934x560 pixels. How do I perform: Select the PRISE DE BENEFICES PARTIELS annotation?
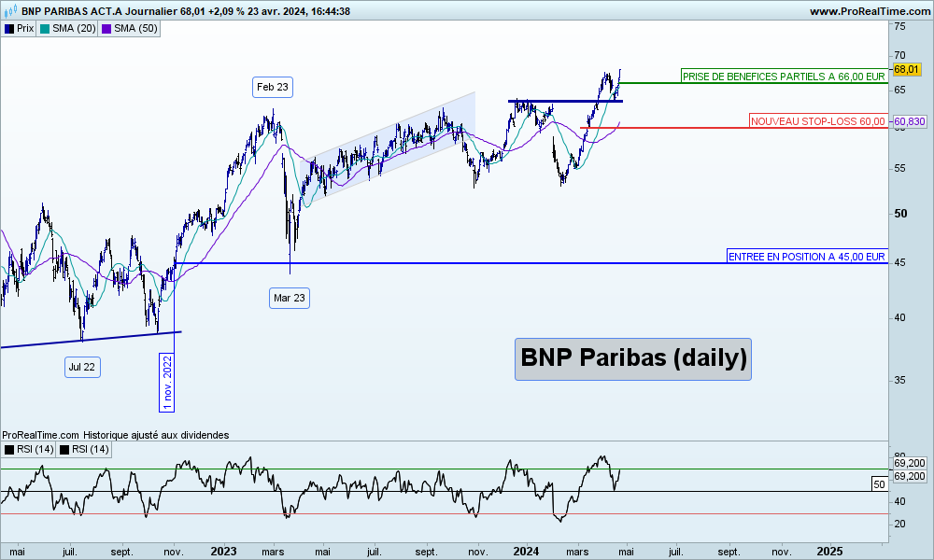coord(783,77)
